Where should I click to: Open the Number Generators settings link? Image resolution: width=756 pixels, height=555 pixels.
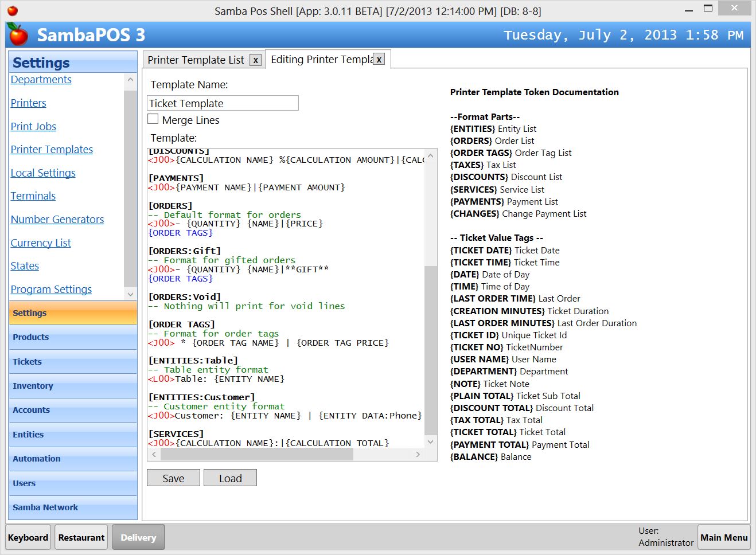57,219
